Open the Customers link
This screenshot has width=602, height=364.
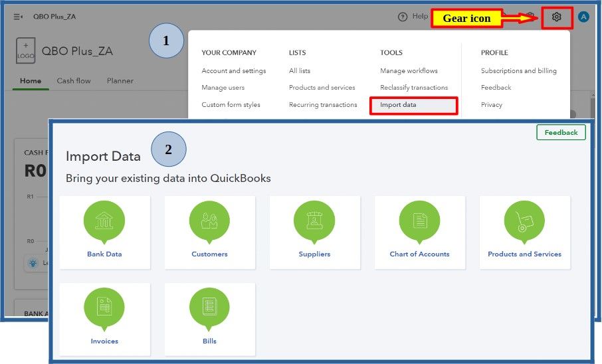click(209, 254)
